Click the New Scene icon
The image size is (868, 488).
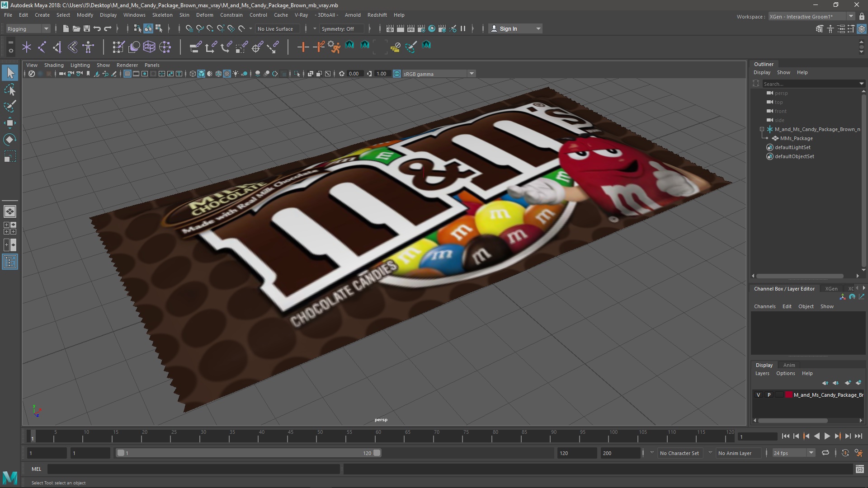click(66, 28)
